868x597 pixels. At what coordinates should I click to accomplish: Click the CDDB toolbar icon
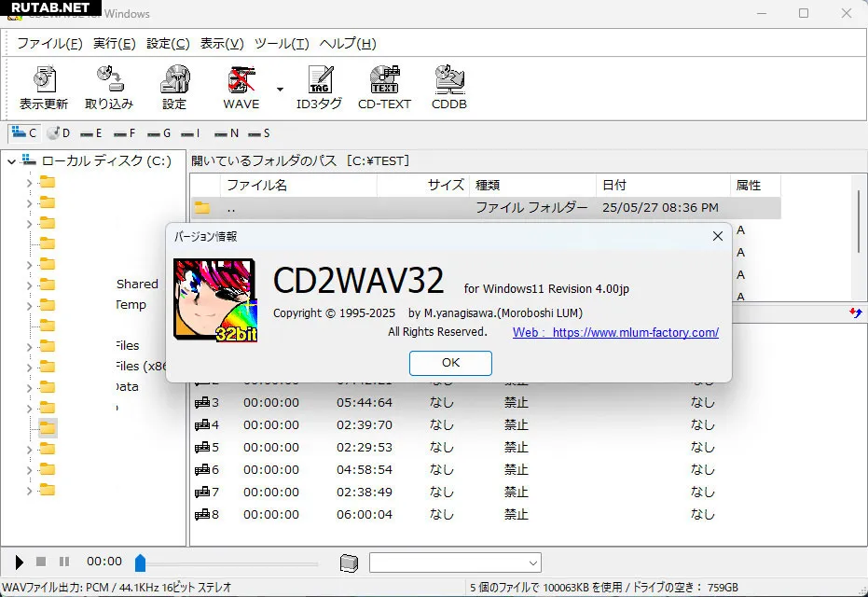[449, 88]
